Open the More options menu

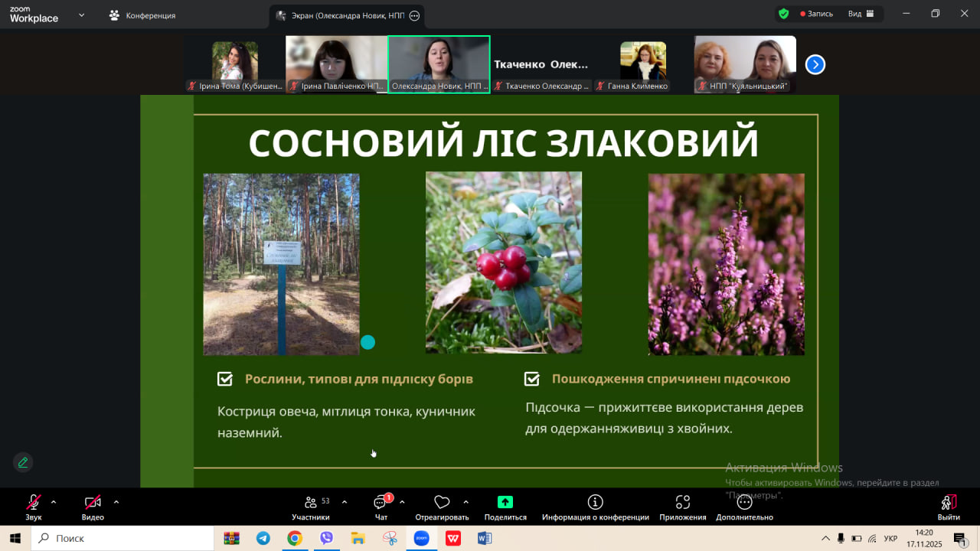click(x=744, y=507)
